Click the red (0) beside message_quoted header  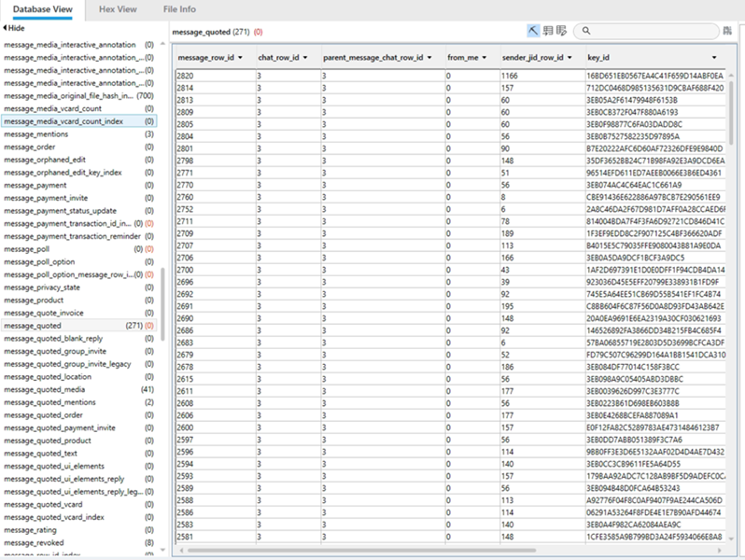258,32
